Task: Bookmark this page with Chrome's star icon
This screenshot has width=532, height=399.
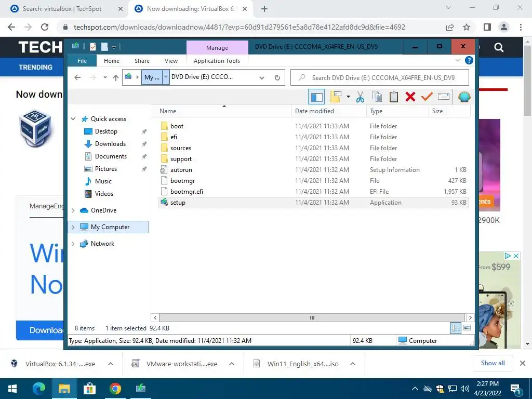Action: click(x=467, y=27)
